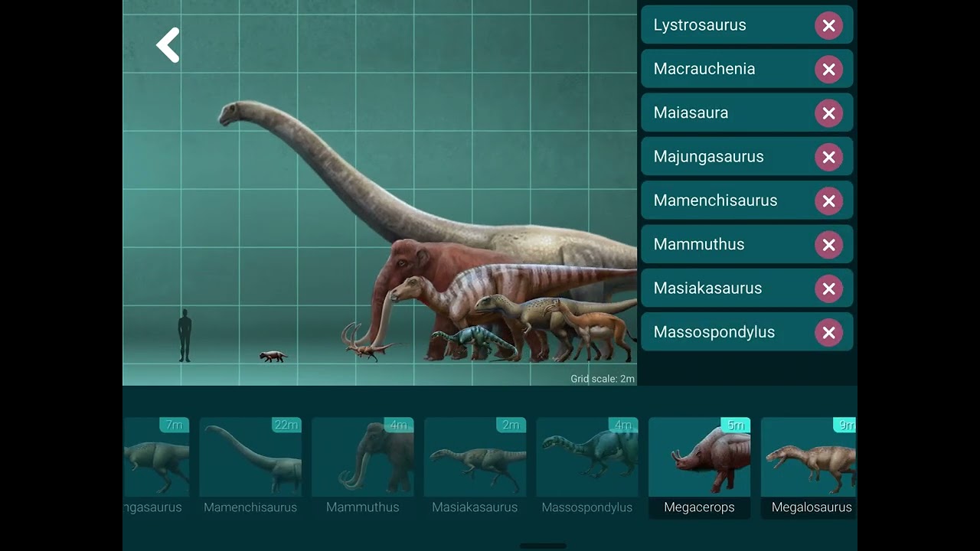Select the Lystrosaurus list label

(699, 25)
